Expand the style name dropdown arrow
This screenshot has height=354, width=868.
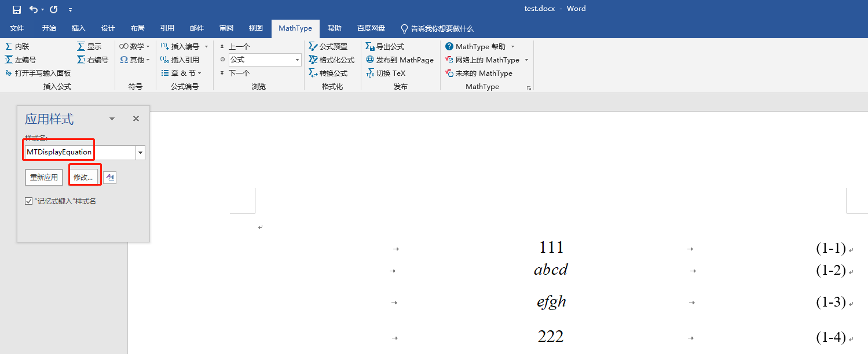point(140,153)
